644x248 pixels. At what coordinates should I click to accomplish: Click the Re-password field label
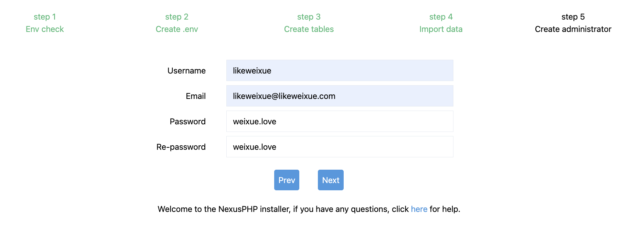(181, 147)
